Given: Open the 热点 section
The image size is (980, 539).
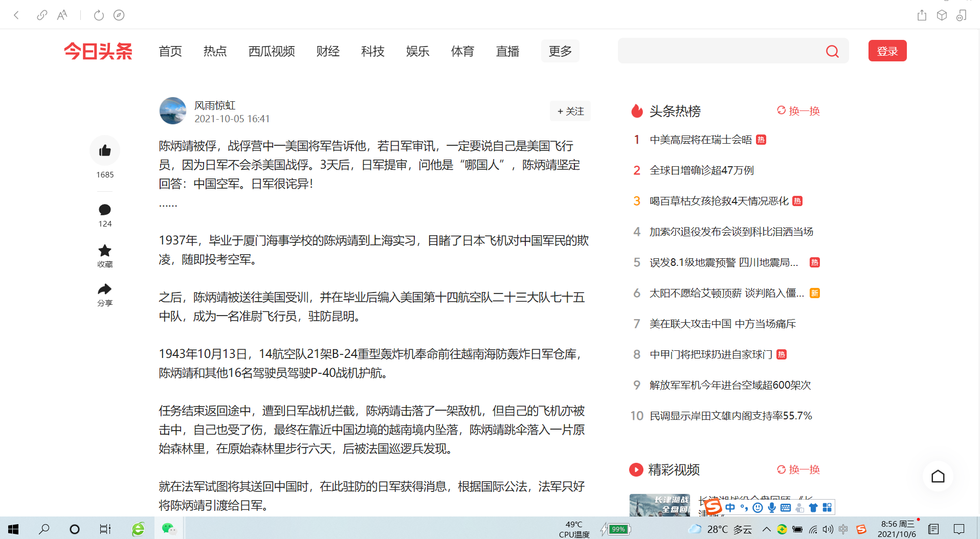Looking at the screenshot, I should [215, 51].
